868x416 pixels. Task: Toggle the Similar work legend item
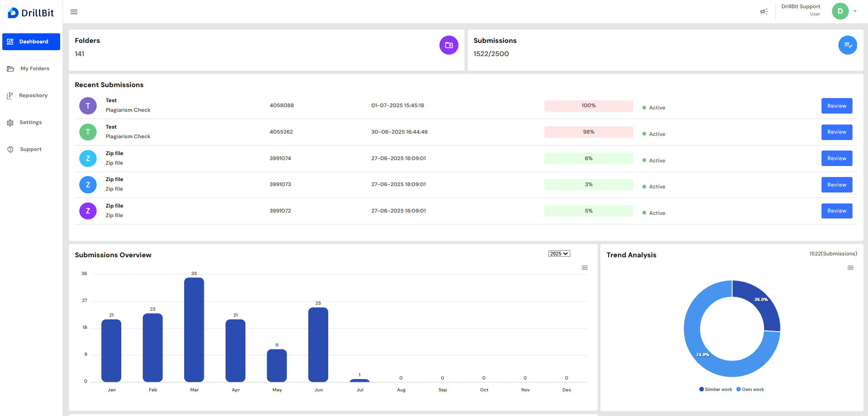point(716,390)
